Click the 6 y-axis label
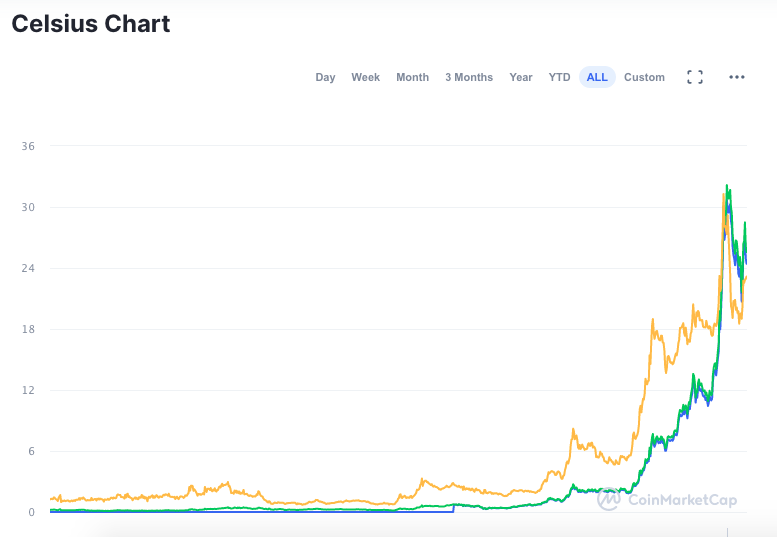 point(31,451)
